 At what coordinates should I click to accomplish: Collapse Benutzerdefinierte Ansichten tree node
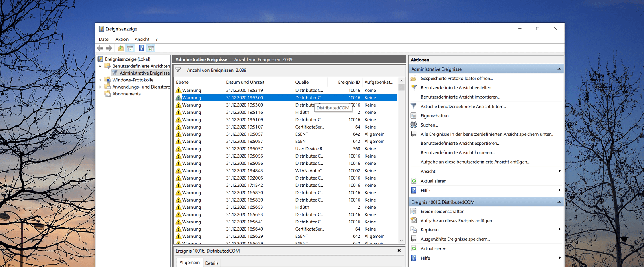tap(100, 66)
